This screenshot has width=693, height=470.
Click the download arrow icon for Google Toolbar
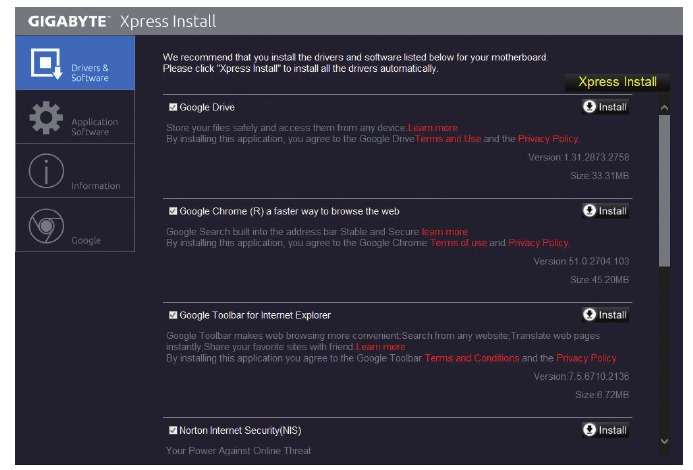tap(590, 315)
